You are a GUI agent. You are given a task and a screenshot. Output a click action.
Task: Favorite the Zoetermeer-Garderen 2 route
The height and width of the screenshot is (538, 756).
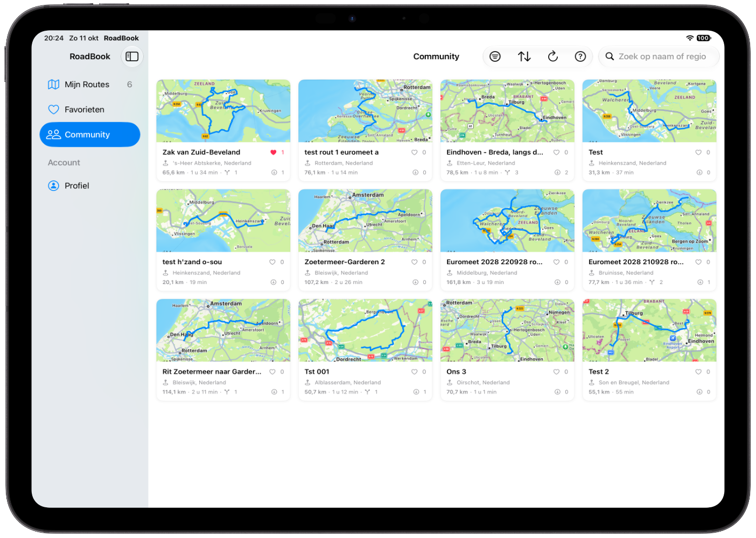pyautogui.click(x=415, y=263)
